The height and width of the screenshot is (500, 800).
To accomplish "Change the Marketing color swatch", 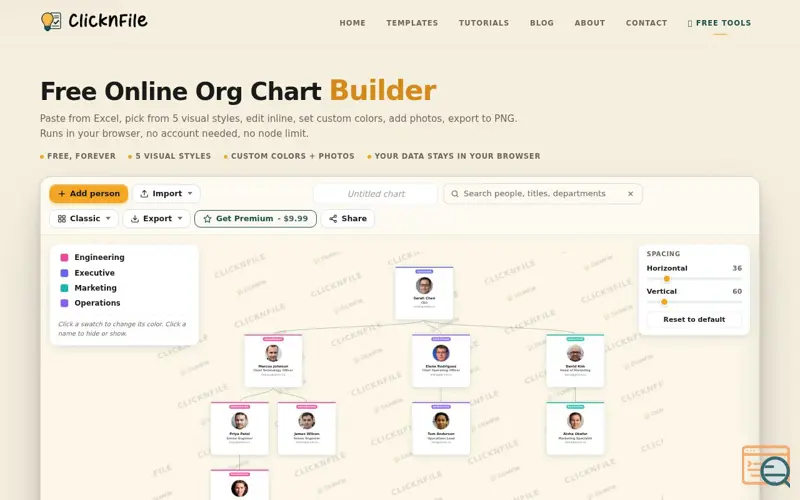I will pyautogui.click(x=64, y=288).
